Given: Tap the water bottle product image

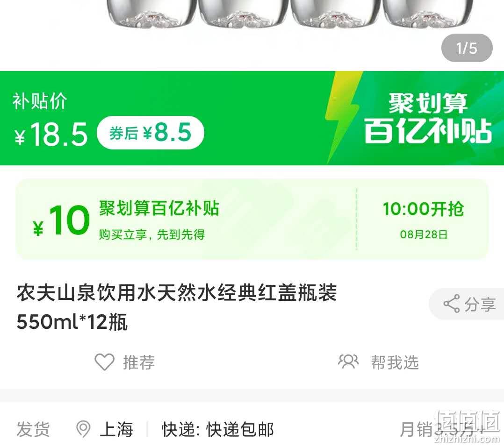Looking at the screenshot, I should 289,14.
